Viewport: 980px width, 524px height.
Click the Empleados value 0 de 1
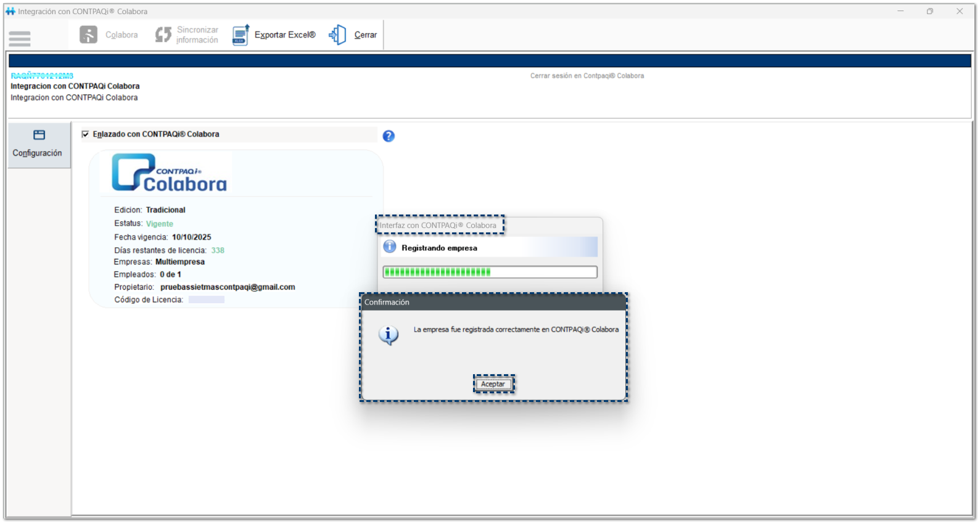(171, 275)
